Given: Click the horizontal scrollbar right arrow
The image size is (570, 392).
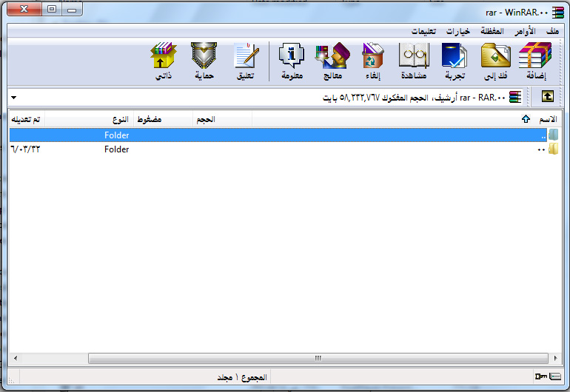Looking at the screenshot, I should [555, 358].
